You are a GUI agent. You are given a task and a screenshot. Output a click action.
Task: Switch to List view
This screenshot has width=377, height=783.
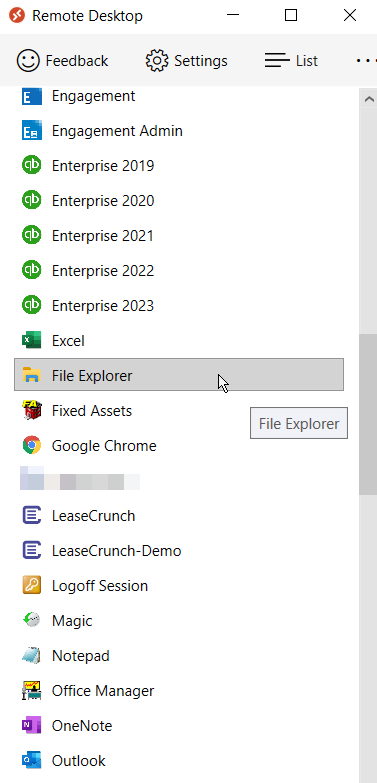click(291, 60)
